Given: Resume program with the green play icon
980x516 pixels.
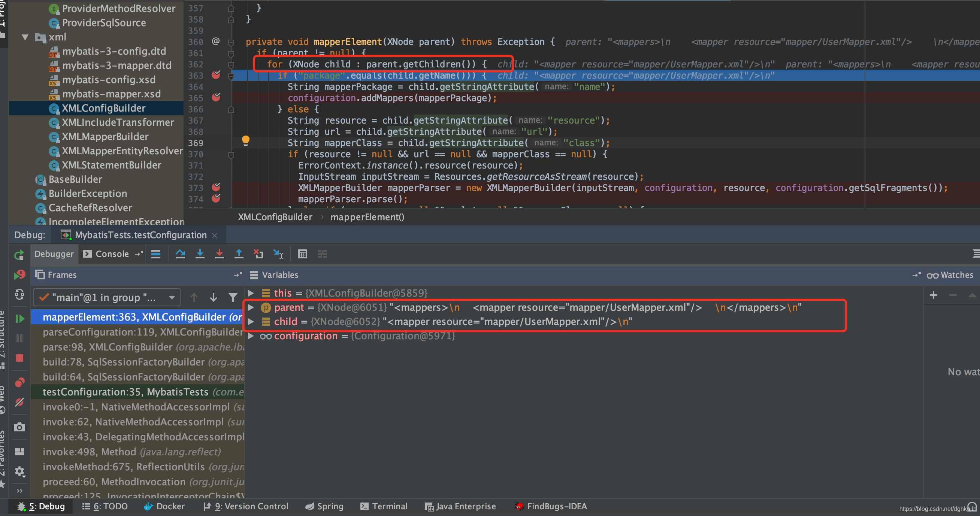Looking at the screenshot, I should pyautogui.click(x=19, y=318).
